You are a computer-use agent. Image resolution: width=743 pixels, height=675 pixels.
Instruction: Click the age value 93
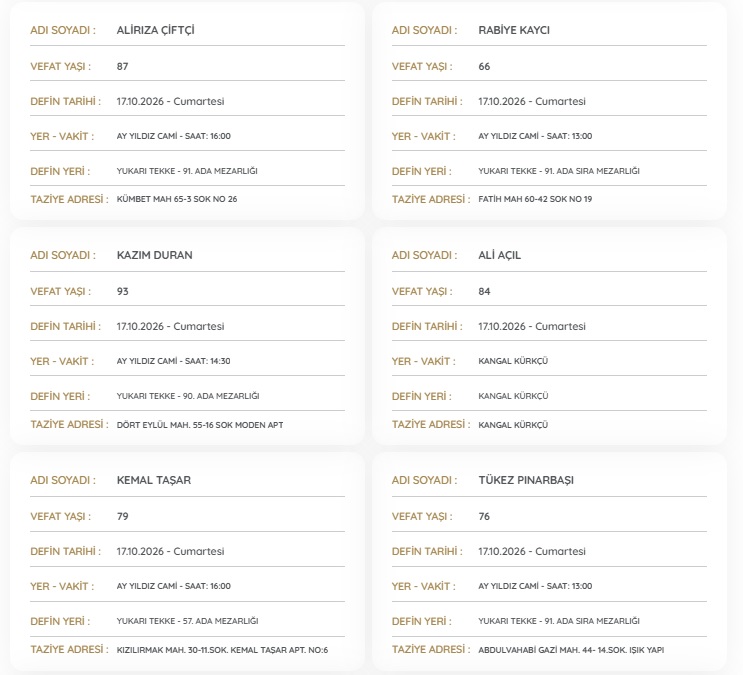pyautogui.click(x=122, y=292)
